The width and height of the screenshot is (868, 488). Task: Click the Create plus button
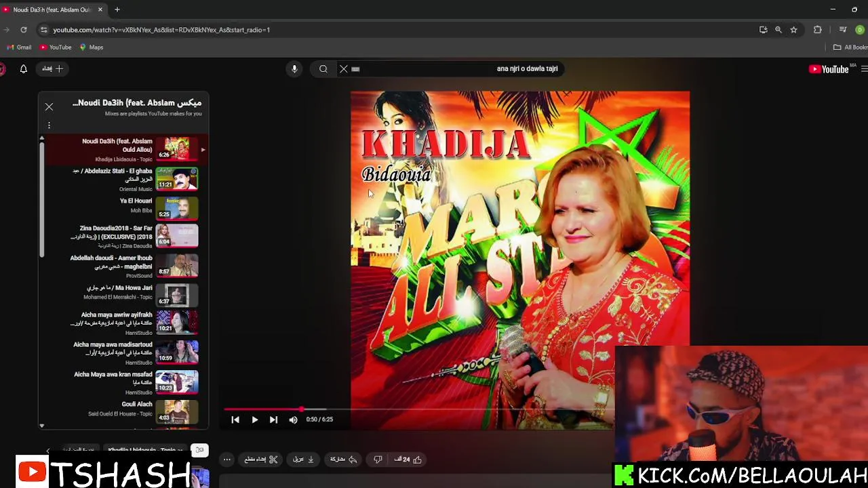(x=52, y=68)
